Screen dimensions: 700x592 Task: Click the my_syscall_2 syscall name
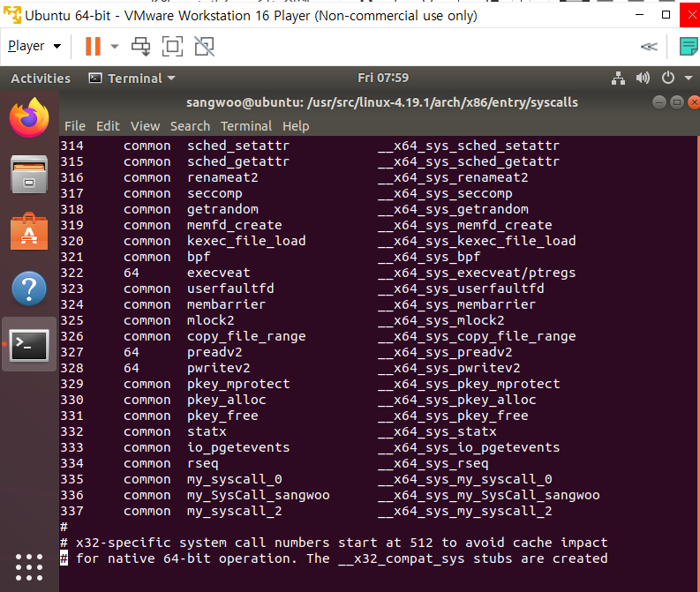[235, 511]
